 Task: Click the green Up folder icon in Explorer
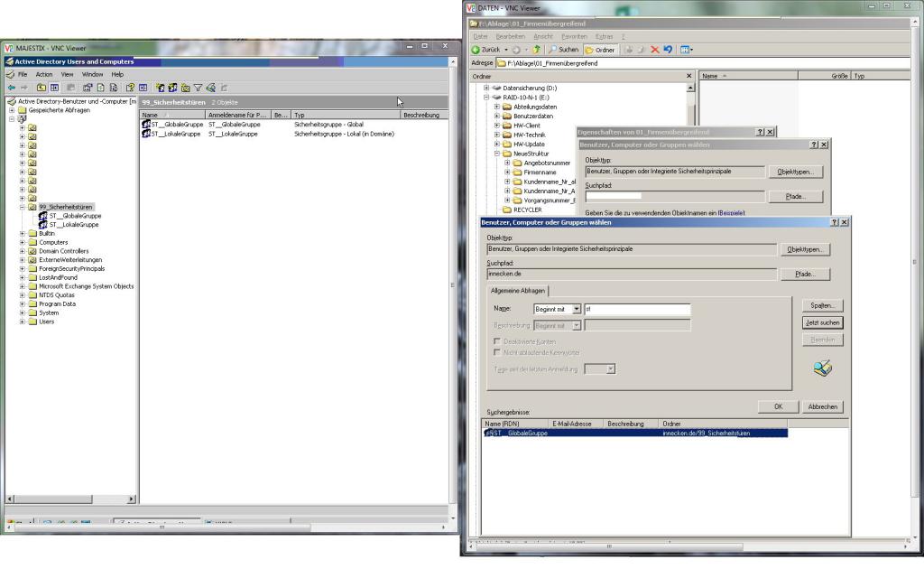(536, 50)
